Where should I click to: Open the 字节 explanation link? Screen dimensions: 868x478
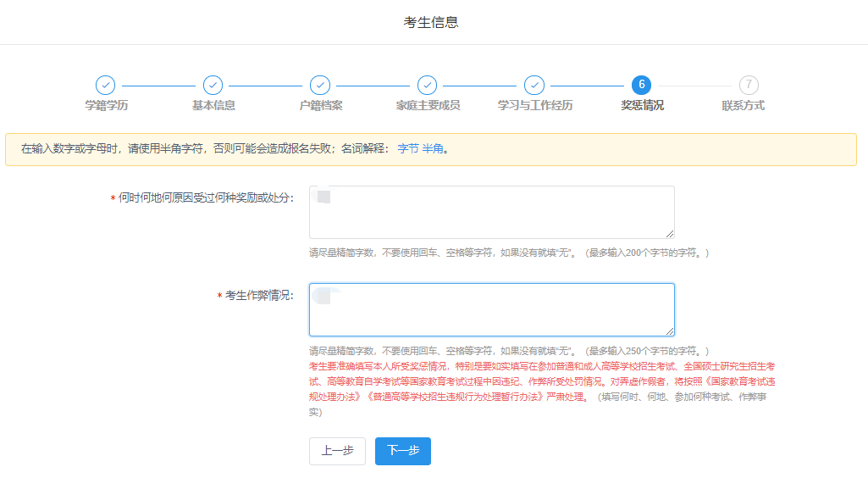click(407, 149)
